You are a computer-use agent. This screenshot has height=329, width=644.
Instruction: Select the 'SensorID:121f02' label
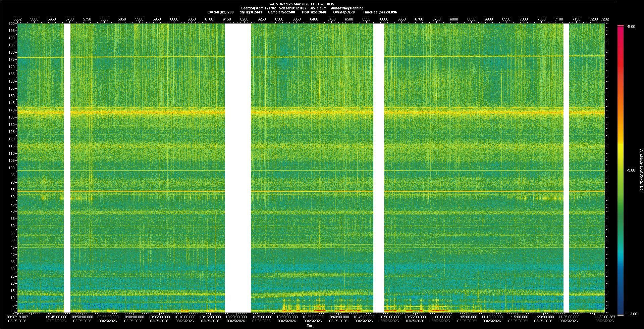292,8
